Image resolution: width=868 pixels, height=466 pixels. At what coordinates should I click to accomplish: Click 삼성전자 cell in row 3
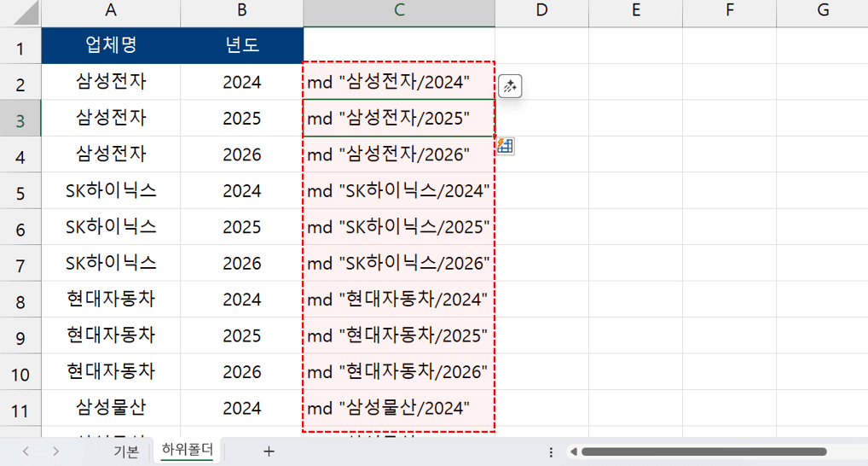[111, 118]
